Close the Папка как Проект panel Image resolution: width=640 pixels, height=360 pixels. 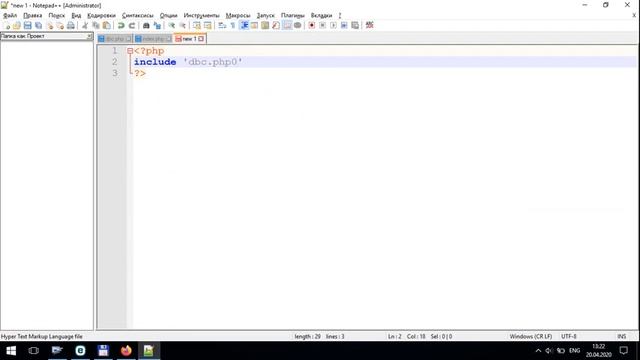(x=89, y=36)
